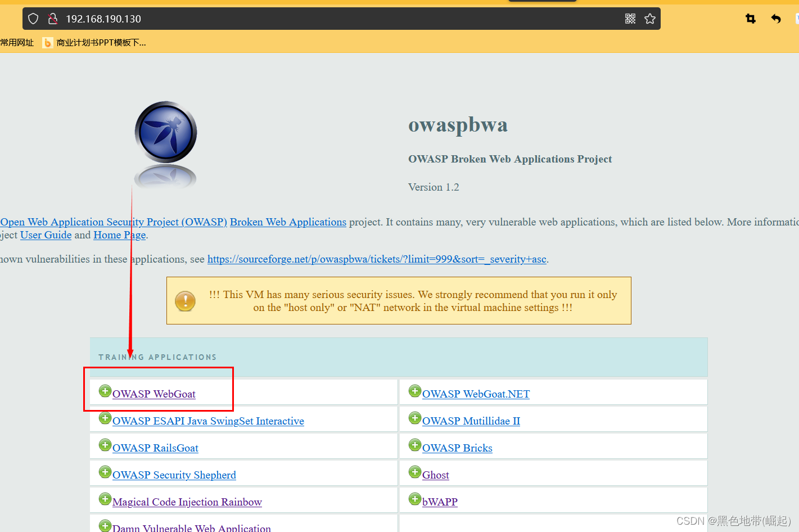Expand the OWASP WebGoat plus icon
The height and width of the screenshot is (532, 799).
coord(105,391)
